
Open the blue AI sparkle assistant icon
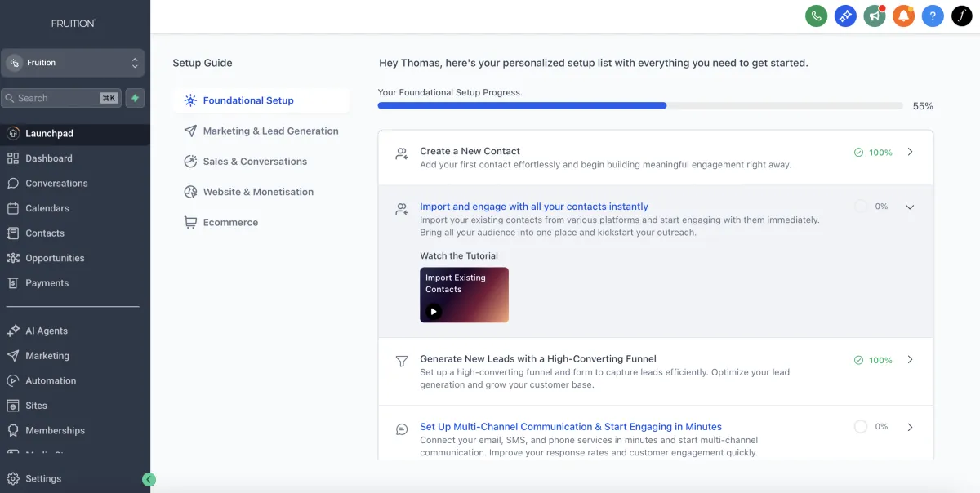tap(845, 16)
